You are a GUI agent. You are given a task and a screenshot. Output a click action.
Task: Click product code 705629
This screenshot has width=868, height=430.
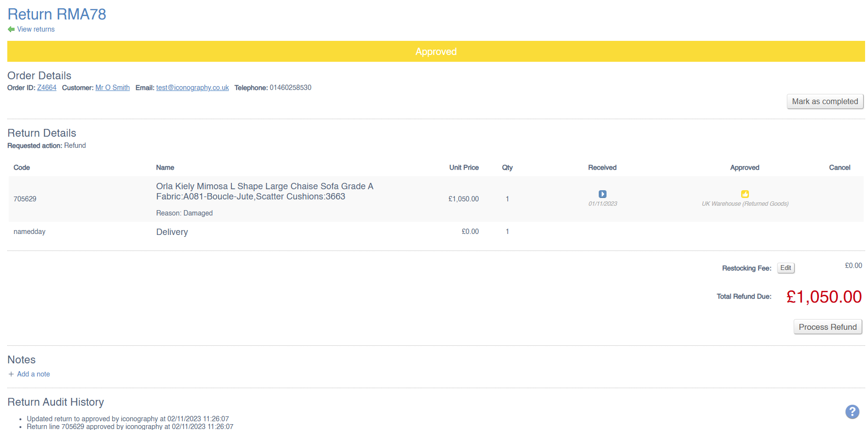click(25, 199)
